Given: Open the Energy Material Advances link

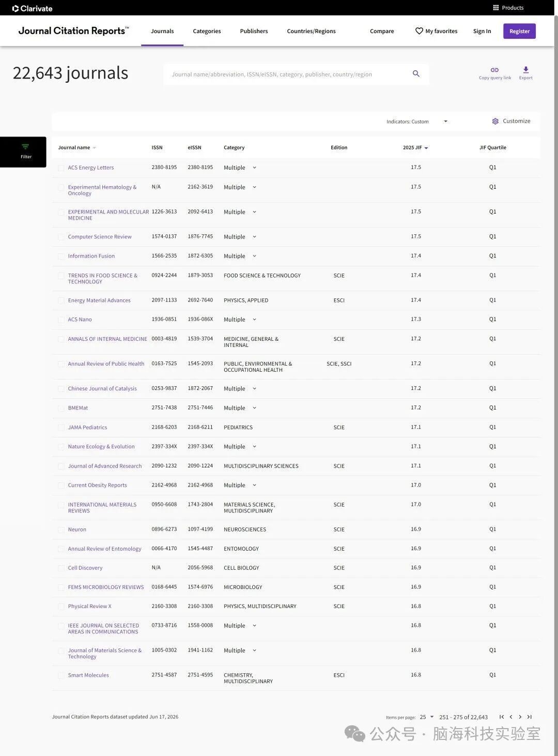Looking at the screenshot, I should [99, 300].
